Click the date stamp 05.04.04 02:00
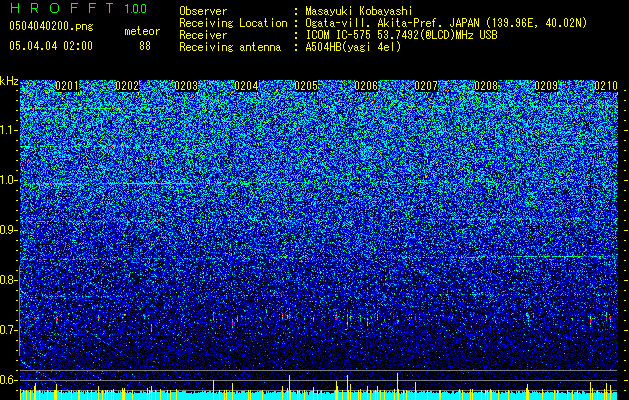629x400 pixels. (x=51, y=46)
